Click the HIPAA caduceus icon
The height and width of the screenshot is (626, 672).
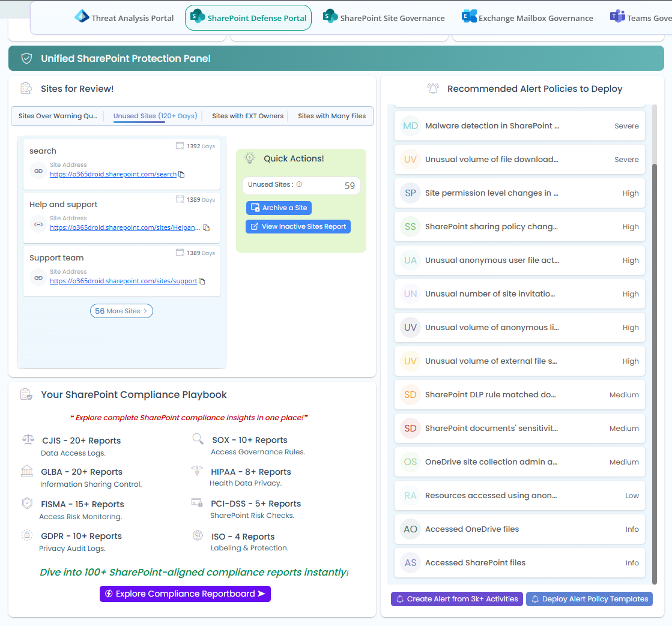click(198, 471)
